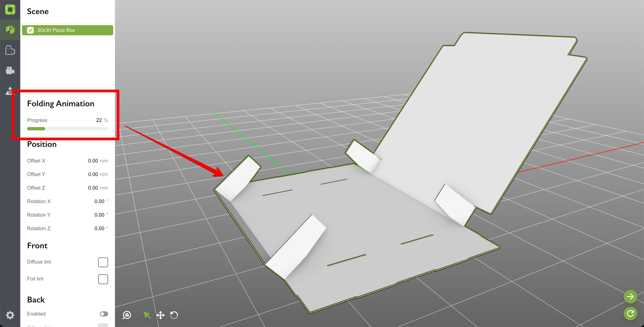Viewport: 644px width, 327px height.
Task: Select the export/upload icon in sidebar
Action: coord(10,91)
